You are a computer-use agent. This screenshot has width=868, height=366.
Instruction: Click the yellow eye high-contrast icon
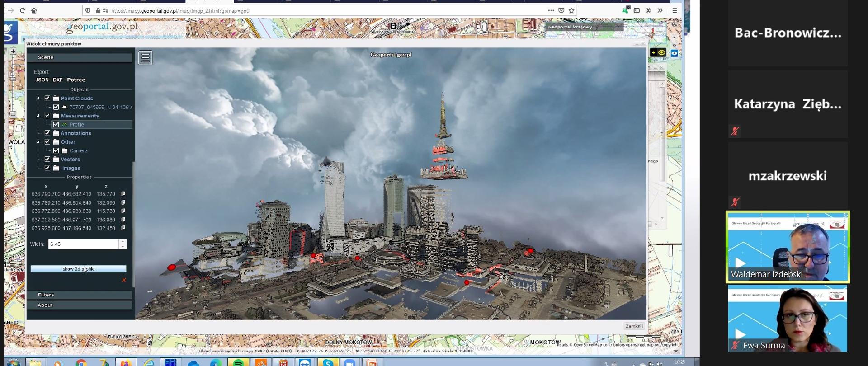(x=661, y=53)
